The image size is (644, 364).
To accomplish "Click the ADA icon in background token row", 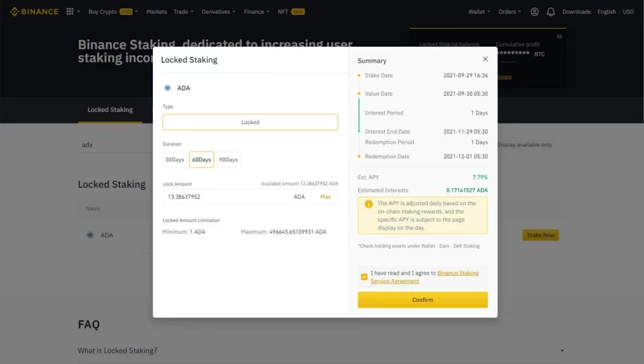I will click(x=90, y=235).
